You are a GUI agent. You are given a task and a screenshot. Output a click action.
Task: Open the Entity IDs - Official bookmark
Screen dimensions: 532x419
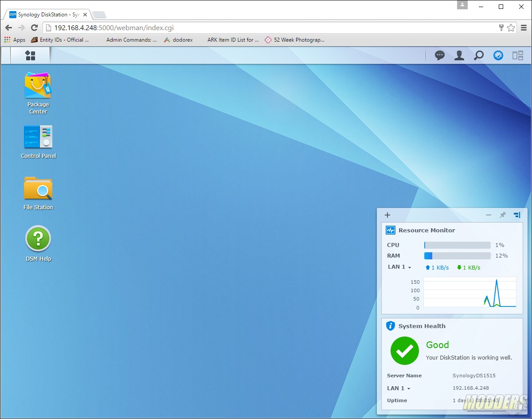pos(60,39)
